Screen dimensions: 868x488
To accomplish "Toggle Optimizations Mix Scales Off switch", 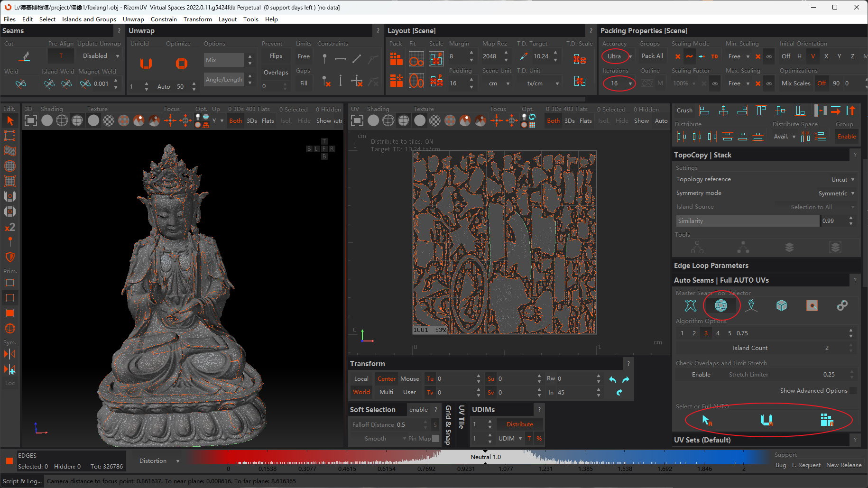I will click(821, 83).
